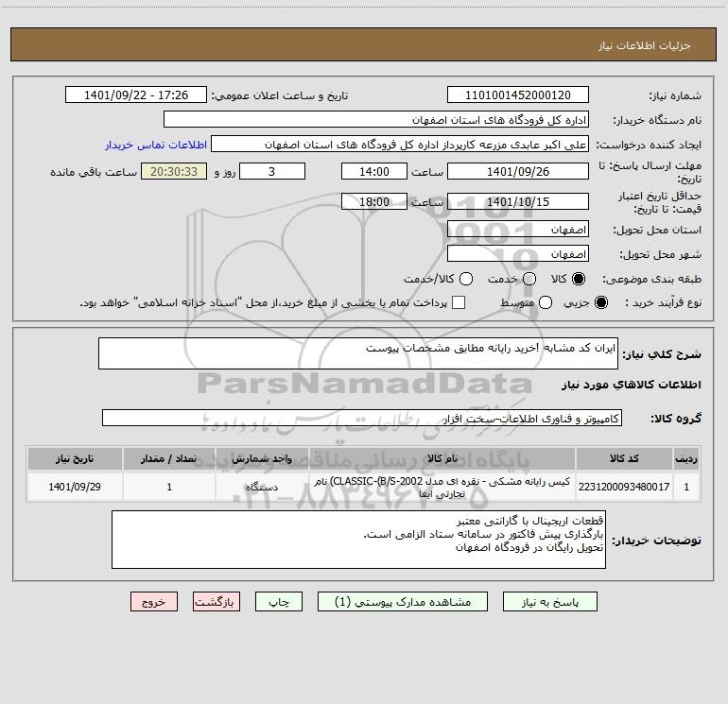Click the announcement date field 1401/09/22 - 17:26
This screenshot has width=728, height=704.
coord(136,94)
